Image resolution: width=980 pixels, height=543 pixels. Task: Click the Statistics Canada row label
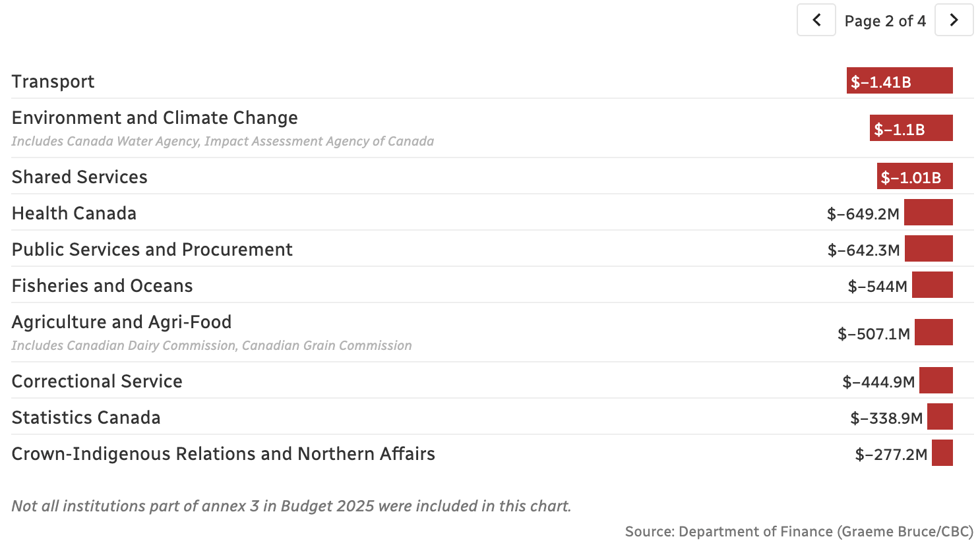click(x=86, y=418)
